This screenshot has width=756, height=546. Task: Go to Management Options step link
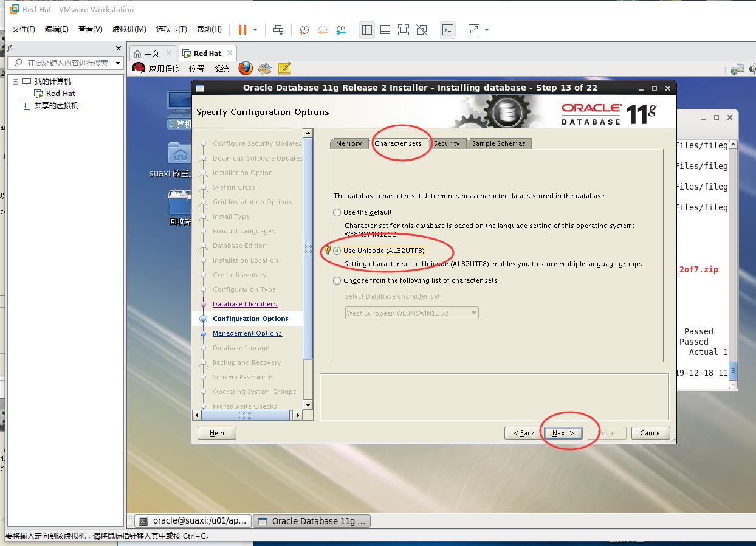(x=247, y=333)
